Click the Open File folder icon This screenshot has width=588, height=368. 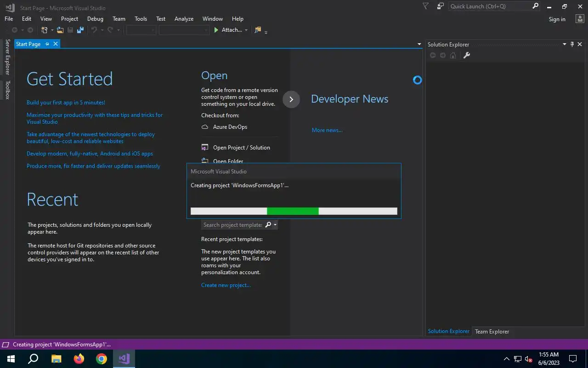[x=60, y=30]
